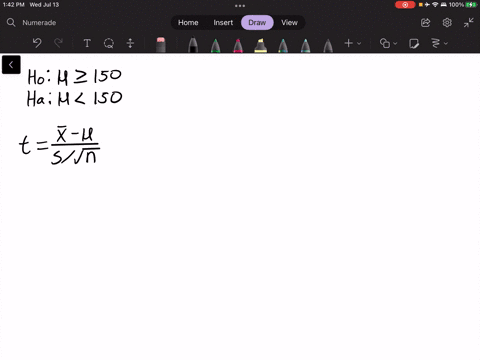Image resolution: width=480 pixels, height=360 pixels.
Task: Select the teal pen
Action: 283,45
